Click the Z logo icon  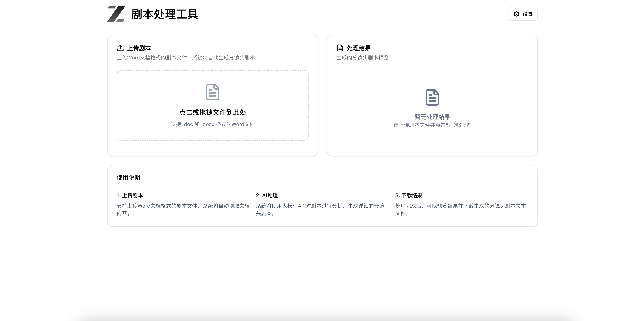[x=116, y=14]
